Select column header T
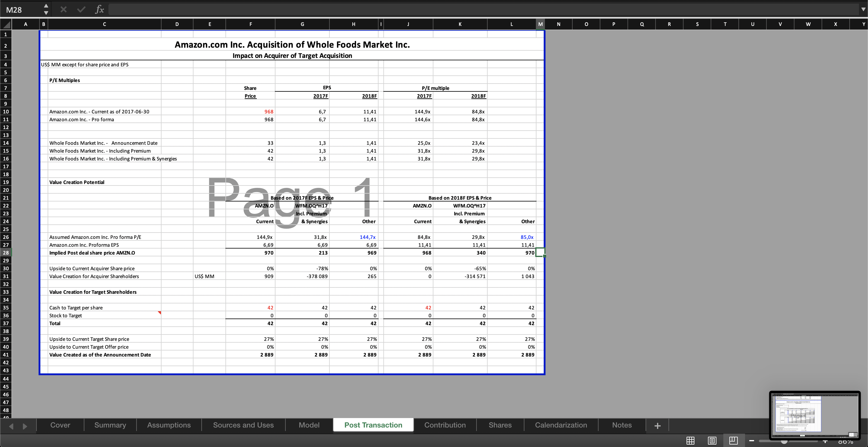This screenshot has width=868, height=447. tap(725, 24)
